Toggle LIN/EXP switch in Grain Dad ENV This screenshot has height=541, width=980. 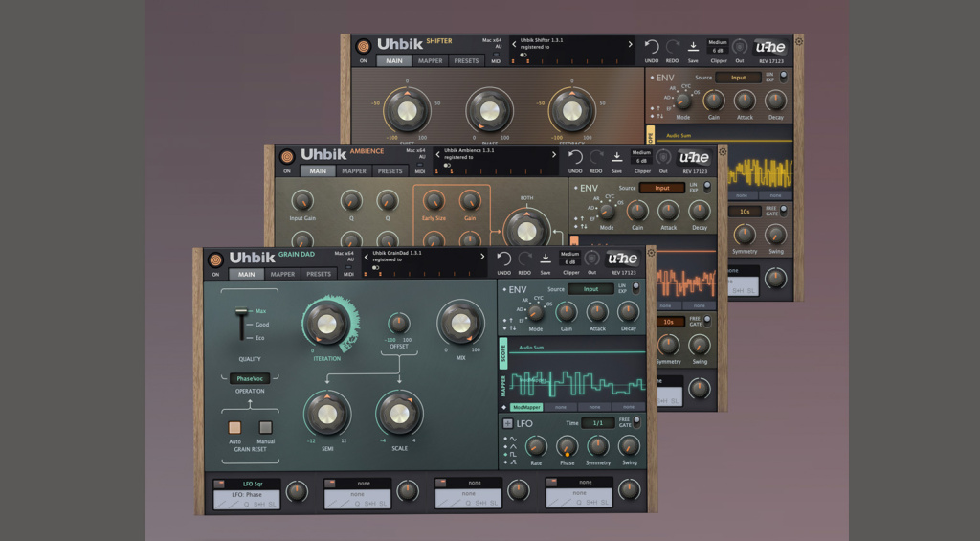pos(635,287)
